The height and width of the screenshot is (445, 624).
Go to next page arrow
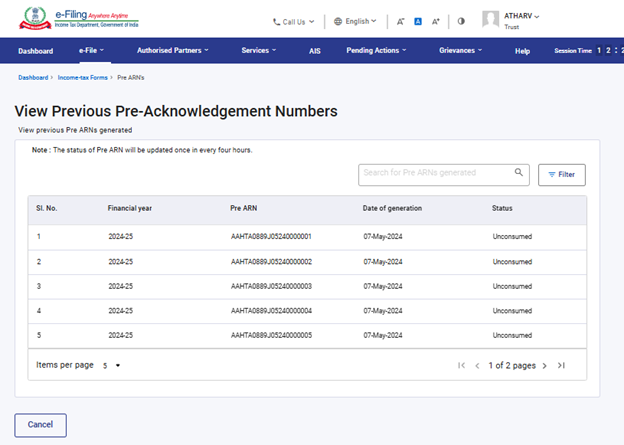click(544, 366)
